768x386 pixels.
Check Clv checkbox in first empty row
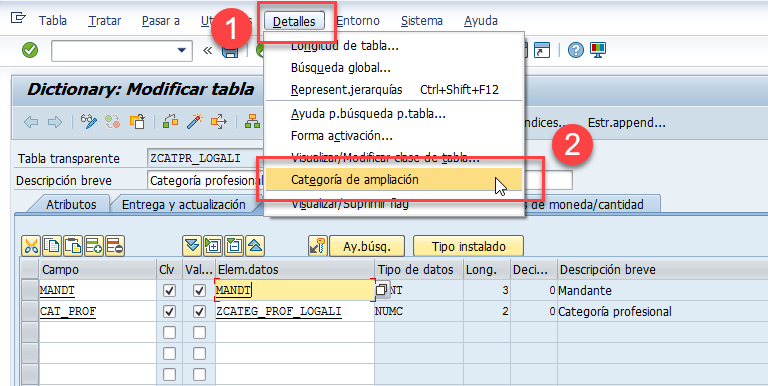tap(169, 333)
